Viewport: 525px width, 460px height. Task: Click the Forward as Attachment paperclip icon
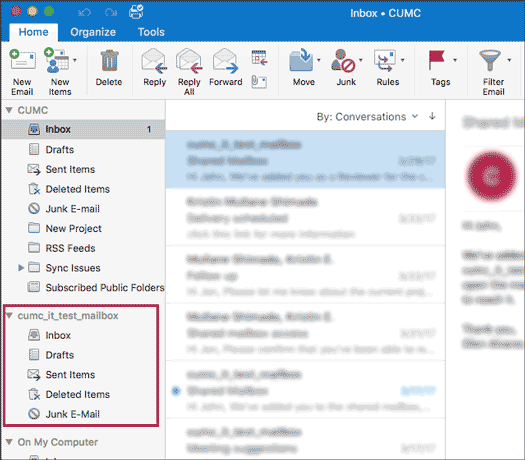(x=259, y=82)
